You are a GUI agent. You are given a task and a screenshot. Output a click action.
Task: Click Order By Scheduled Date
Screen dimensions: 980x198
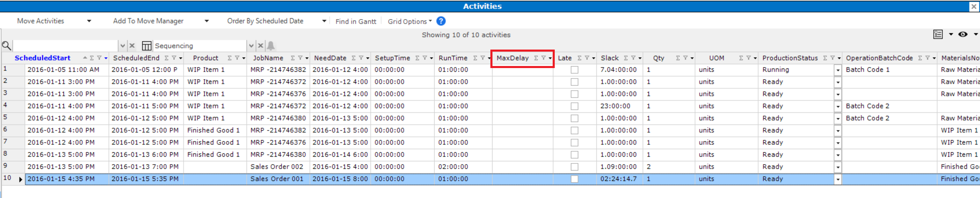[265, 21]
